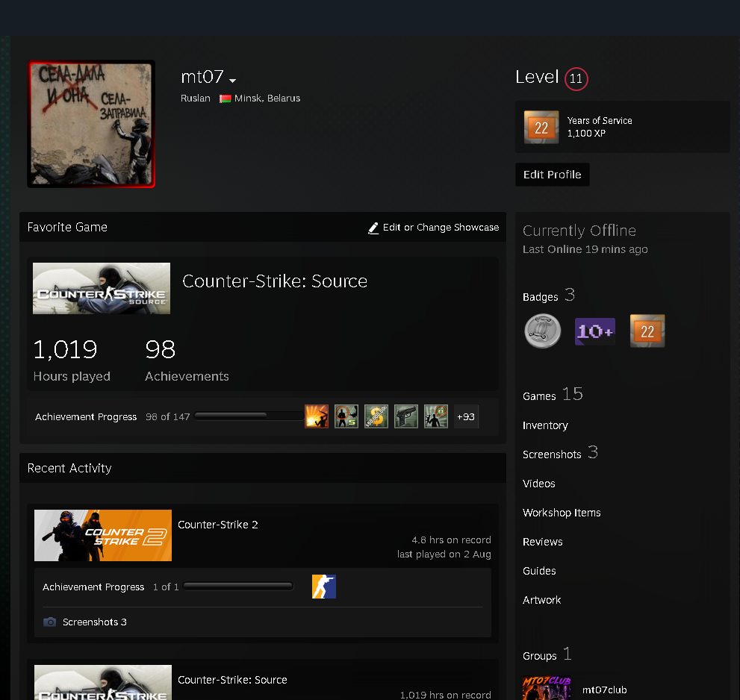Open the Counter-Strike: Source title in Favorite Game
This screenshot has height=700, width=740.
click(x=275, y=281)
